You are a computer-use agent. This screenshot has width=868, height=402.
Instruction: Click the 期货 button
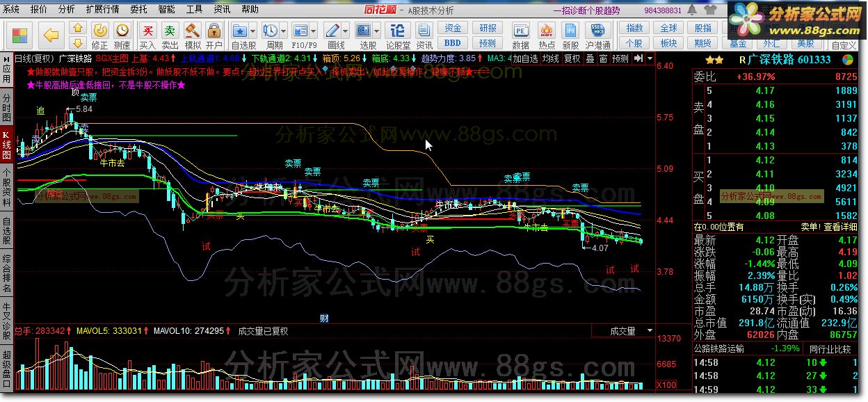click(702, 43)
